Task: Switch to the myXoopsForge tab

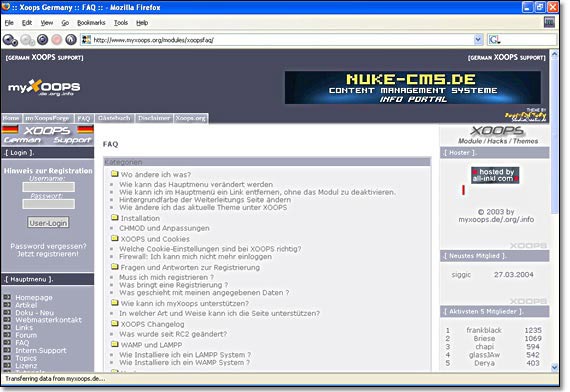Action: (x=48, y=118)
